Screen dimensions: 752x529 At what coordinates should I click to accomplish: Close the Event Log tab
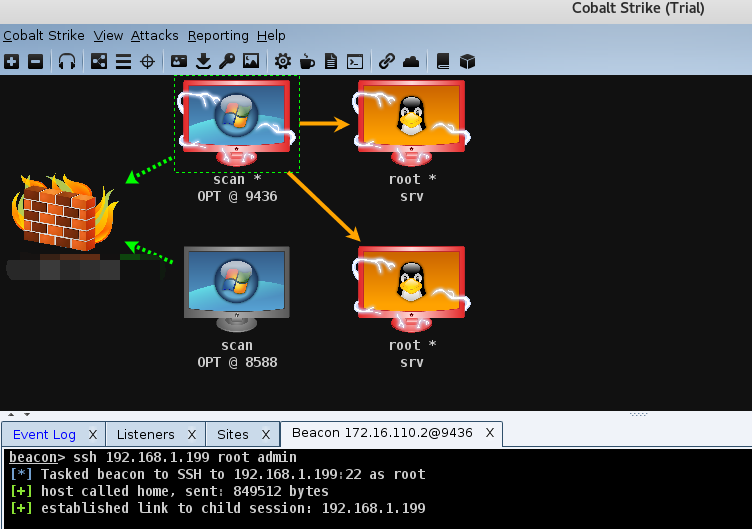point(93,435)
